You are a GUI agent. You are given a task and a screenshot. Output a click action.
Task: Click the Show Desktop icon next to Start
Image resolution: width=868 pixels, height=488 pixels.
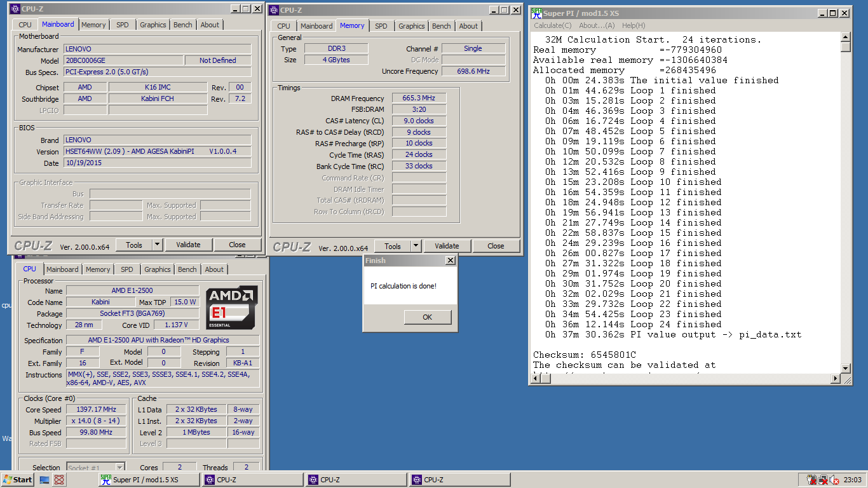(x=44, y=480)
